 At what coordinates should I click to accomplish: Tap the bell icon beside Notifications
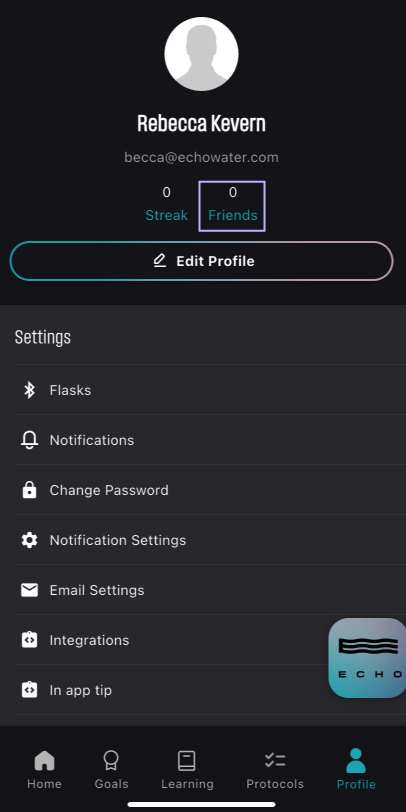click(30, 440)
